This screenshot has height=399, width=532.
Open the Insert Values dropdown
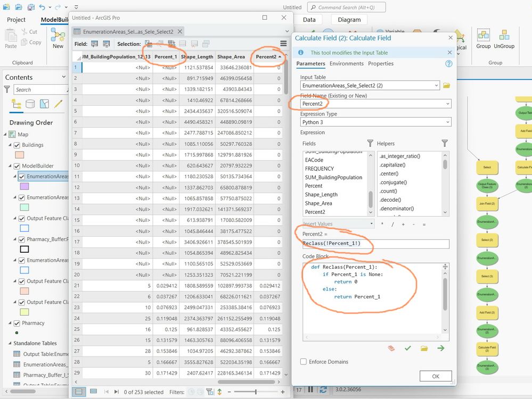coord(371,224)
